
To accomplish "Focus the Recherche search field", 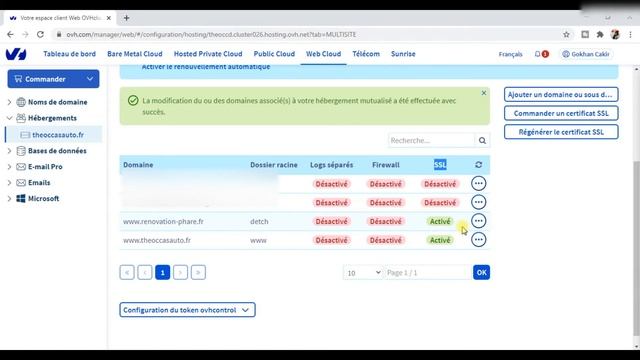I will [431, 140].
